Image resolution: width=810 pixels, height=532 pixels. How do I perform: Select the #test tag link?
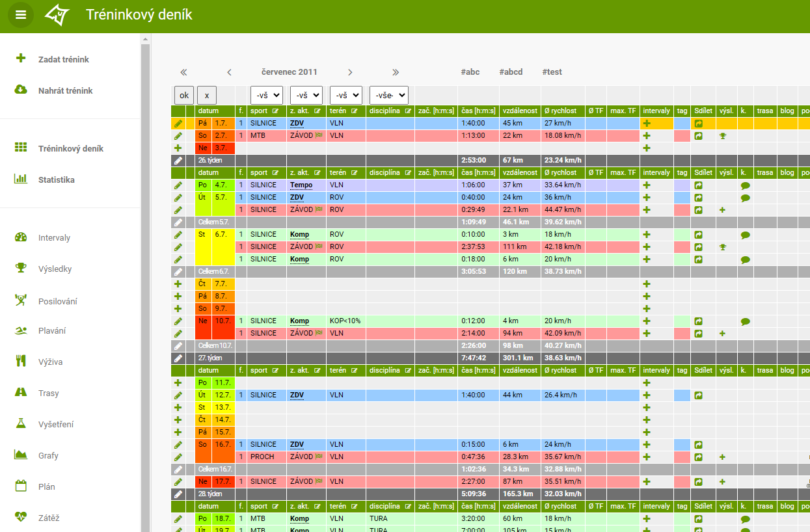coord(552,72)
